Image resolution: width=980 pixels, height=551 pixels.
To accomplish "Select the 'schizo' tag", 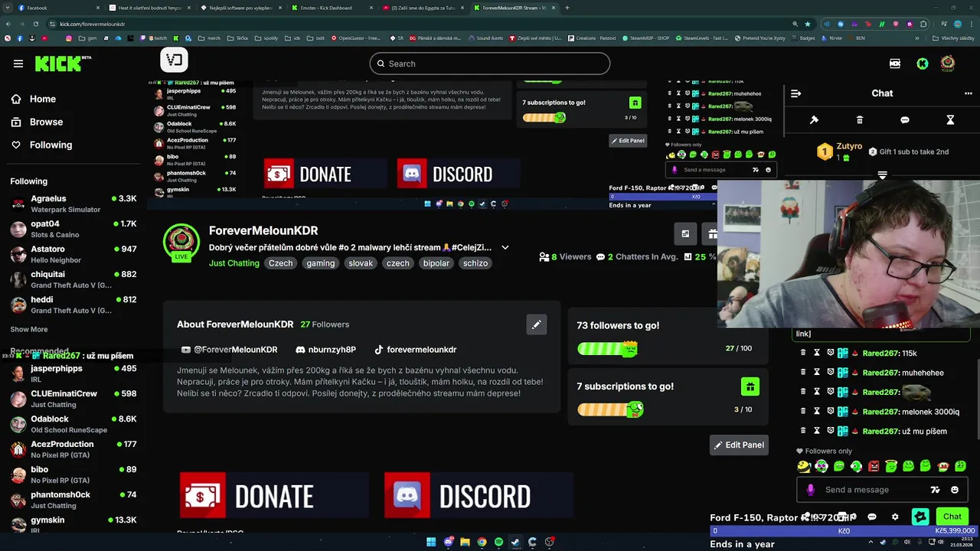I will 475,263.
